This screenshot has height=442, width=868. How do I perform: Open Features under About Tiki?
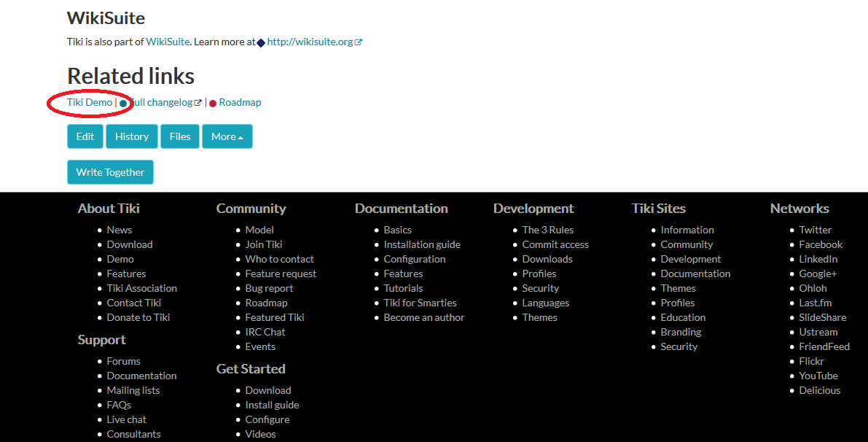coord(126,274)
